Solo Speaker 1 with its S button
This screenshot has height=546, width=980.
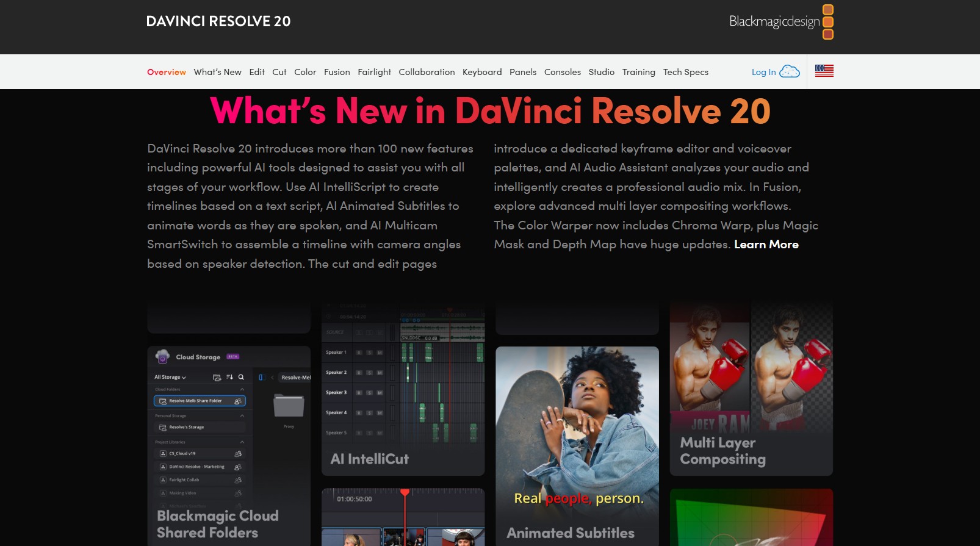point(369,353)
